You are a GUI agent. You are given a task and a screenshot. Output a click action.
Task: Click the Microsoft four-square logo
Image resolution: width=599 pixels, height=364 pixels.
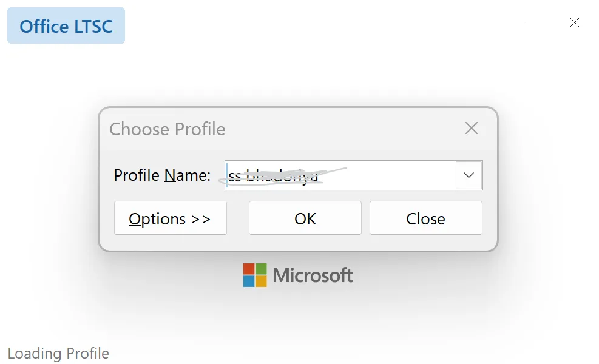point(254,275)
